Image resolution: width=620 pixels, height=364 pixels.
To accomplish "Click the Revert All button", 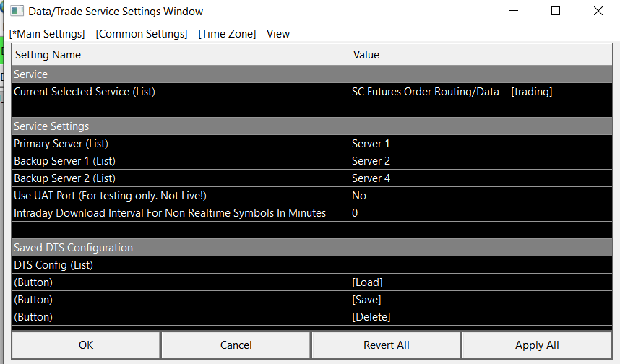I will coord(386,345).
